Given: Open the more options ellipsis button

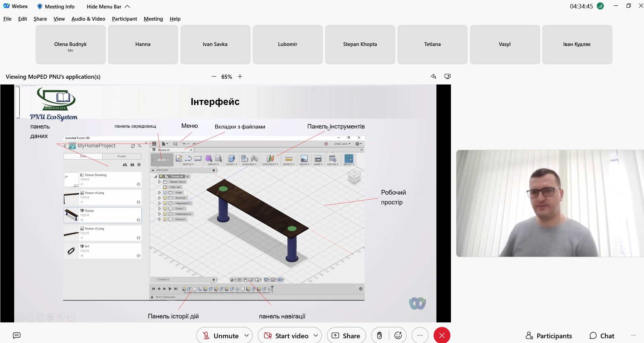Looking at the screenshot, I should [420, 336].
